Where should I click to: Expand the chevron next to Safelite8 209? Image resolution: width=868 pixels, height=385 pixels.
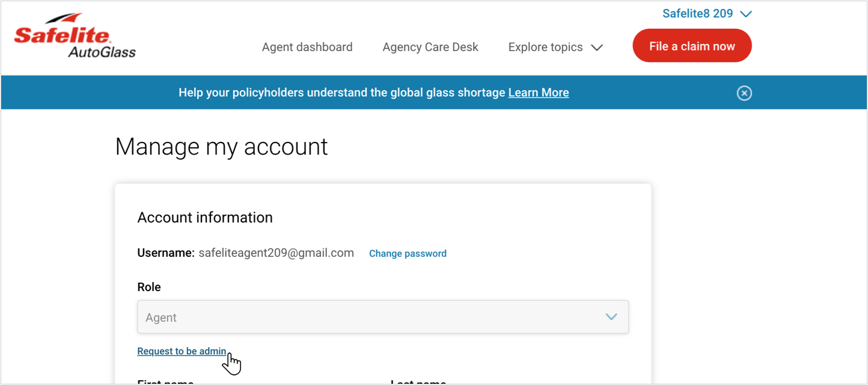[746, 14]
